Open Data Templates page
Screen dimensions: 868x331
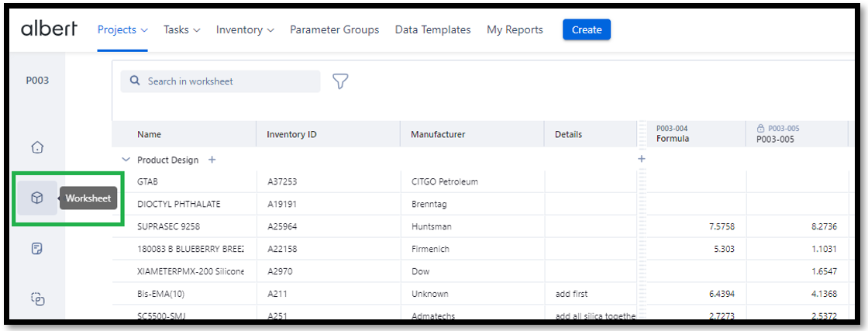tap(432, 30)
